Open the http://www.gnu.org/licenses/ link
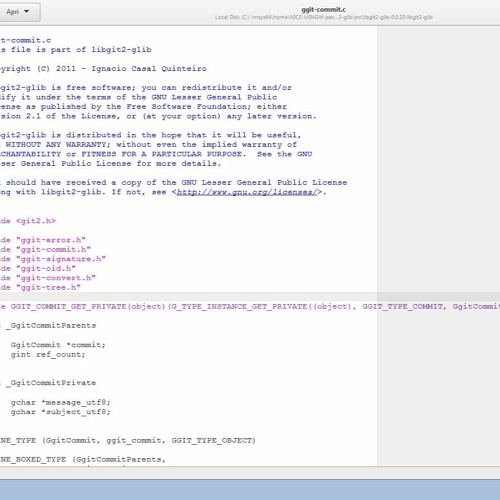 [x=247, y=192]
